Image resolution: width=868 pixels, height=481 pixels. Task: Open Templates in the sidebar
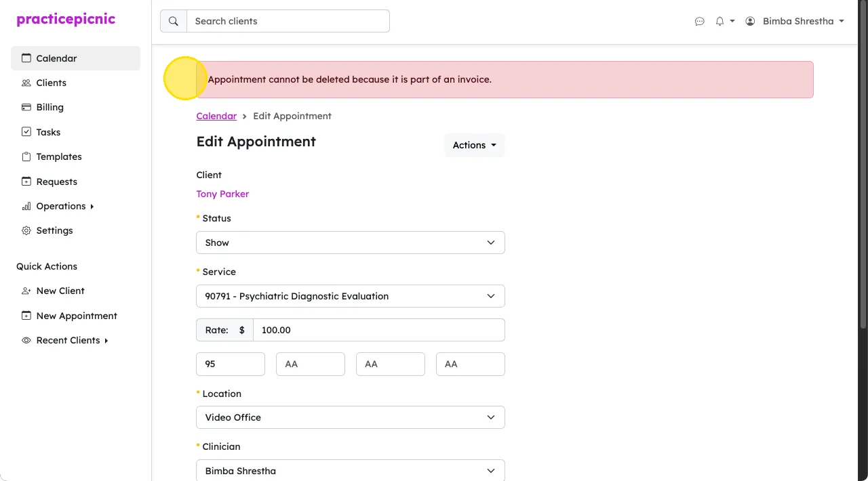(75, 156)
